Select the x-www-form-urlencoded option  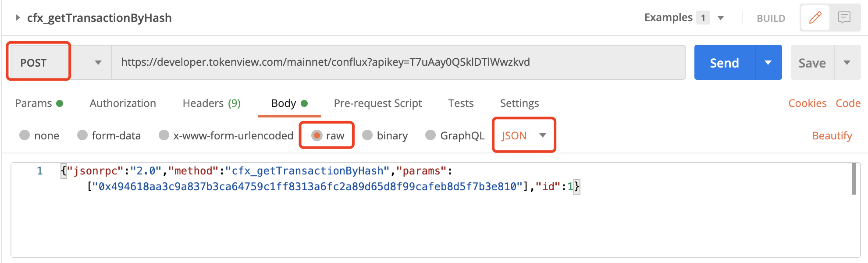tap(226, 135)
